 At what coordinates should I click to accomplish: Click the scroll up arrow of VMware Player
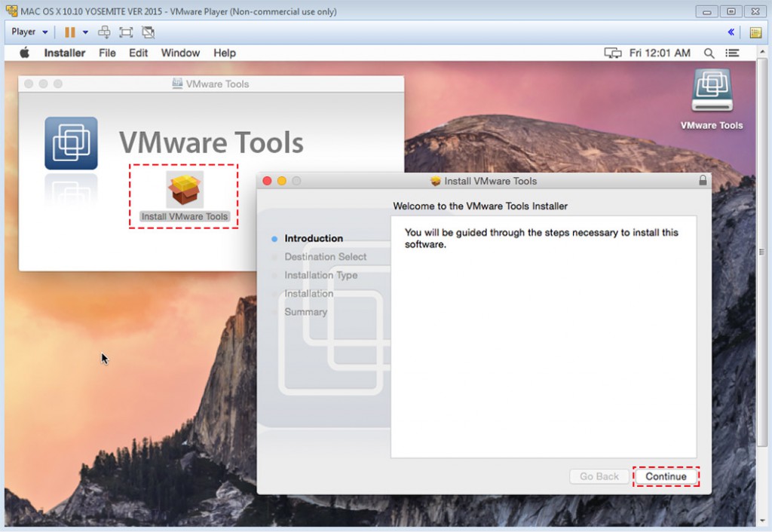[762, 51]
